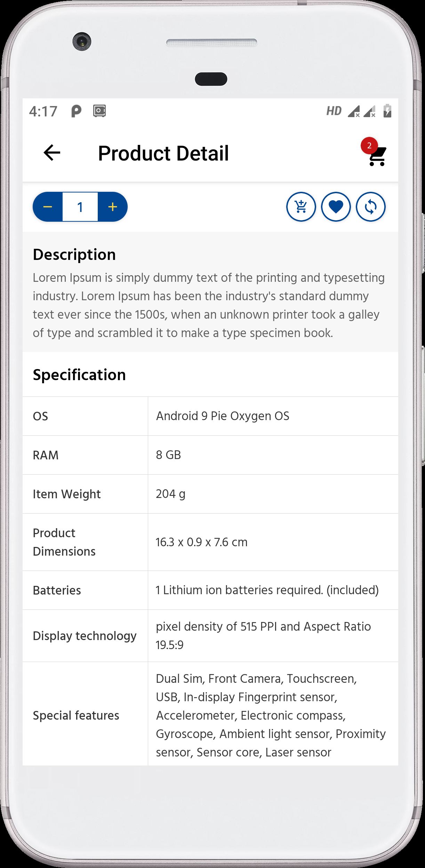Tap the Product Dimensions value
The image size is (425, 868).
202,542
